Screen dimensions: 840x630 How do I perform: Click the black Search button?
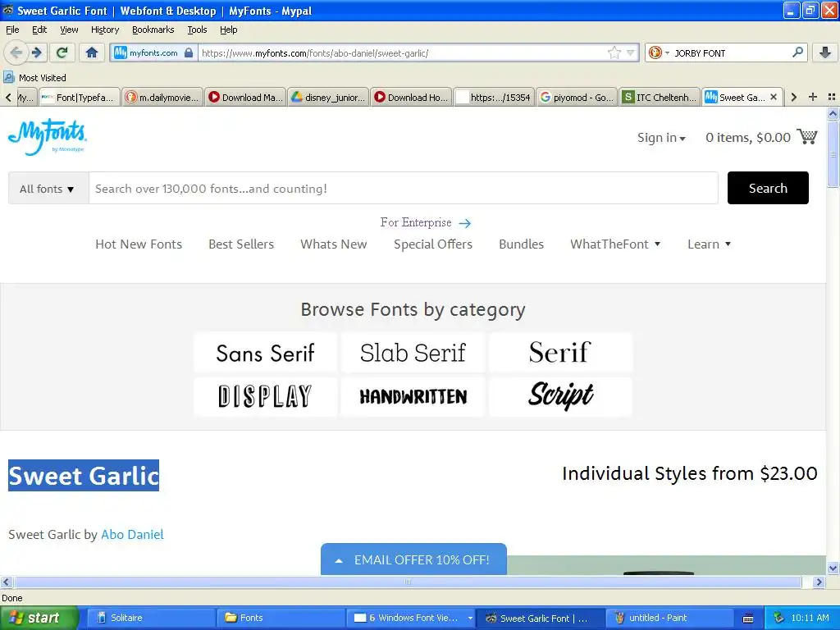coord(768,188)
